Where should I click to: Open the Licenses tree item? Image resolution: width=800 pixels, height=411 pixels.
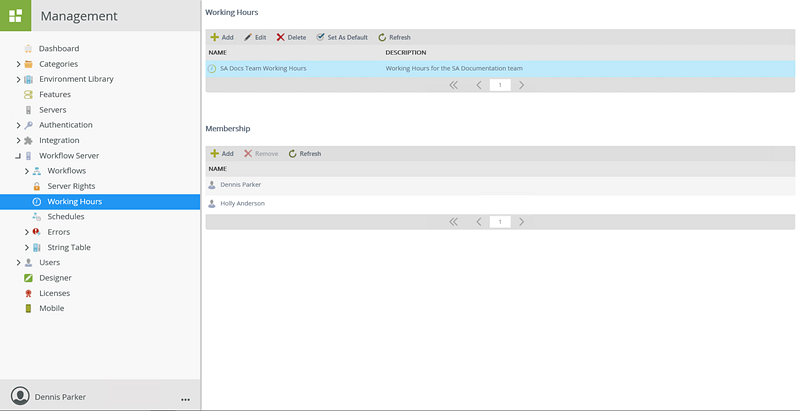55,293
